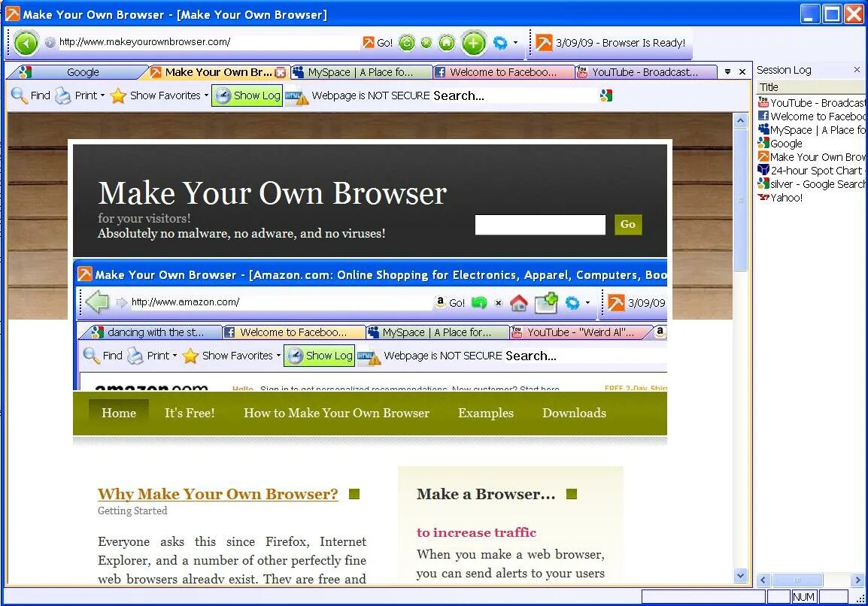Click the orange logo beside Browser Is Ready
The width and height of the screenshot is (868, 606).
pyautogui.click(x=544, y=43)
